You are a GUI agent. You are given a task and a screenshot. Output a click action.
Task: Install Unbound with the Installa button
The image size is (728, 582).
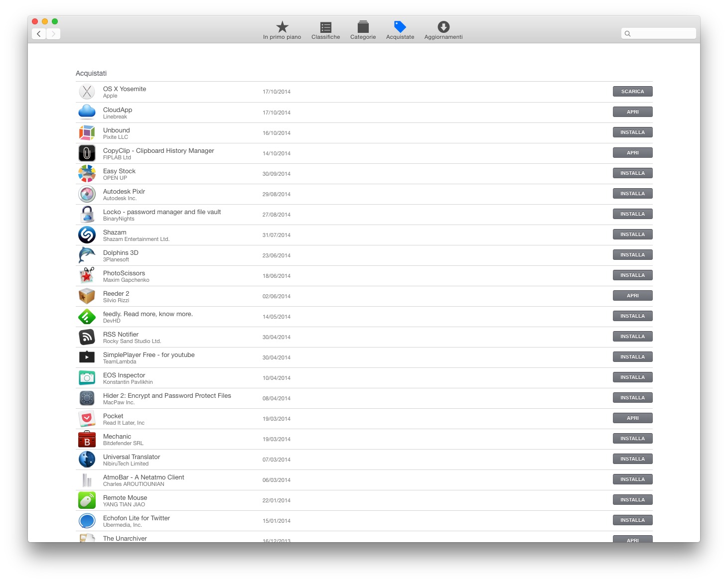[x=633, y=132]
